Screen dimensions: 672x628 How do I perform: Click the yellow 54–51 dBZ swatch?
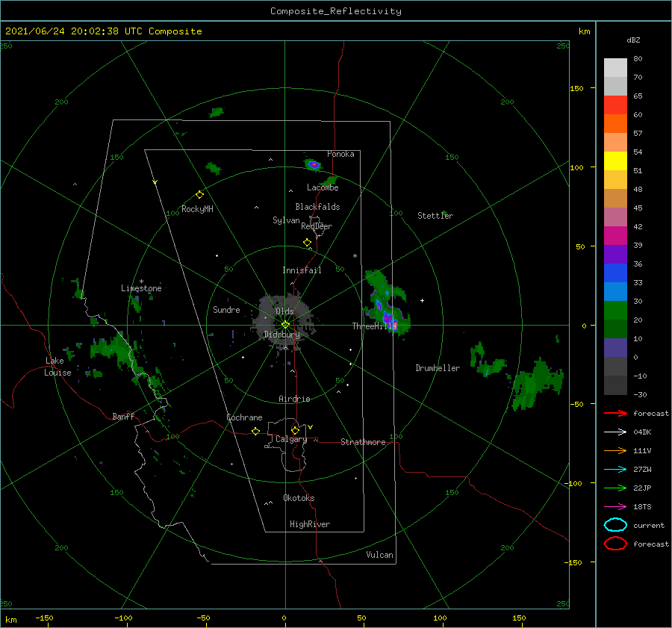pos(615,161)
